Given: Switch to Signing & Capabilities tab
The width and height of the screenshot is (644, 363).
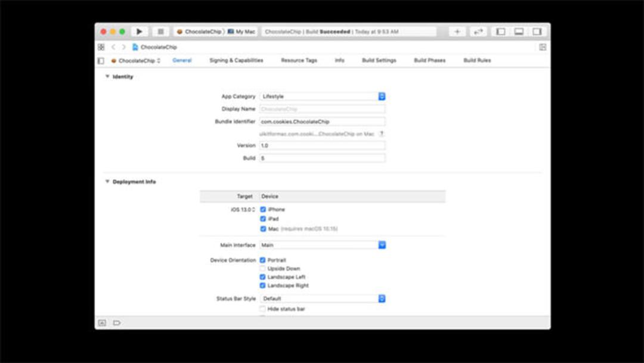Looking at the screenshot, I should pos(236,60).
